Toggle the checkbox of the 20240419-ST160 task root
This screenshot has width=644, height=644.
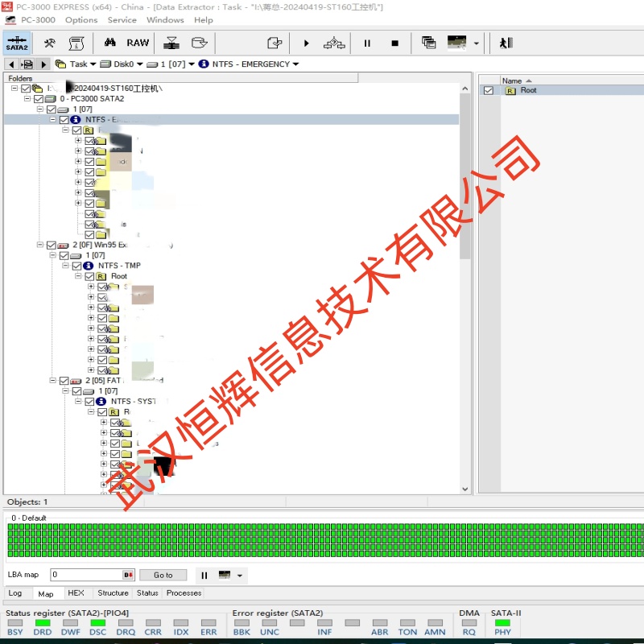coord(26,89)
